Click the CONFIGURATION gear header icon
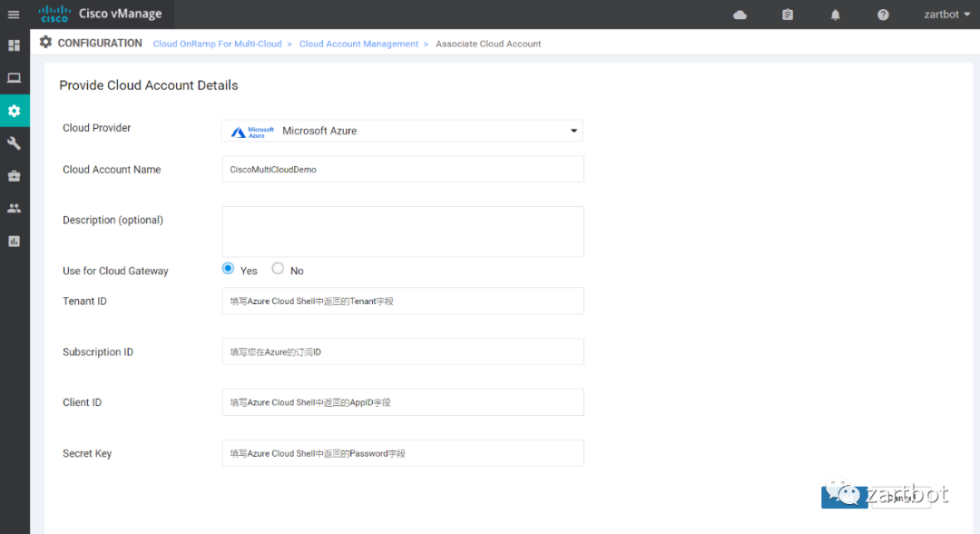 [45, 43]
